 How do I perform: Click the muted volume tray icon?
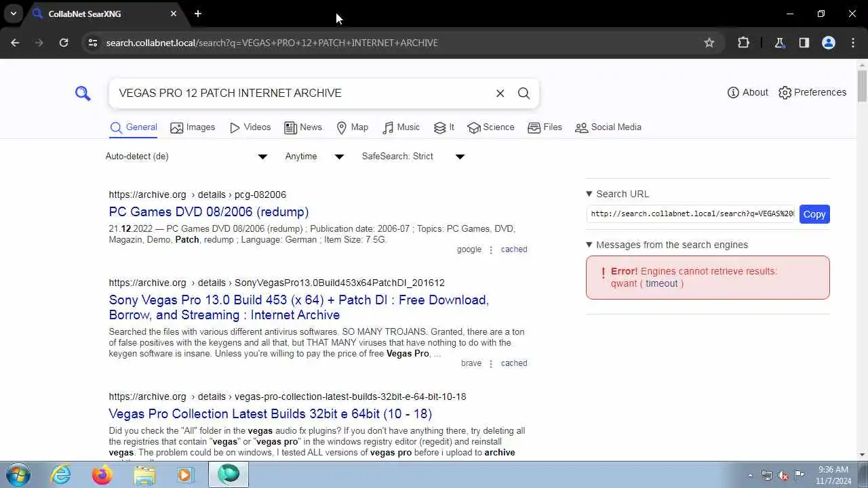click(783, 475)
